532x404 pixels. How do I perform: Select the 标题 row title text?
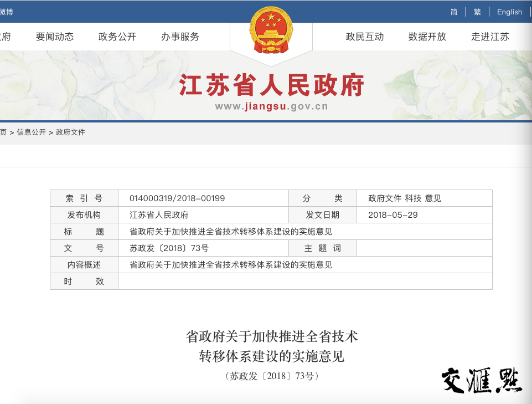(231, 232)
